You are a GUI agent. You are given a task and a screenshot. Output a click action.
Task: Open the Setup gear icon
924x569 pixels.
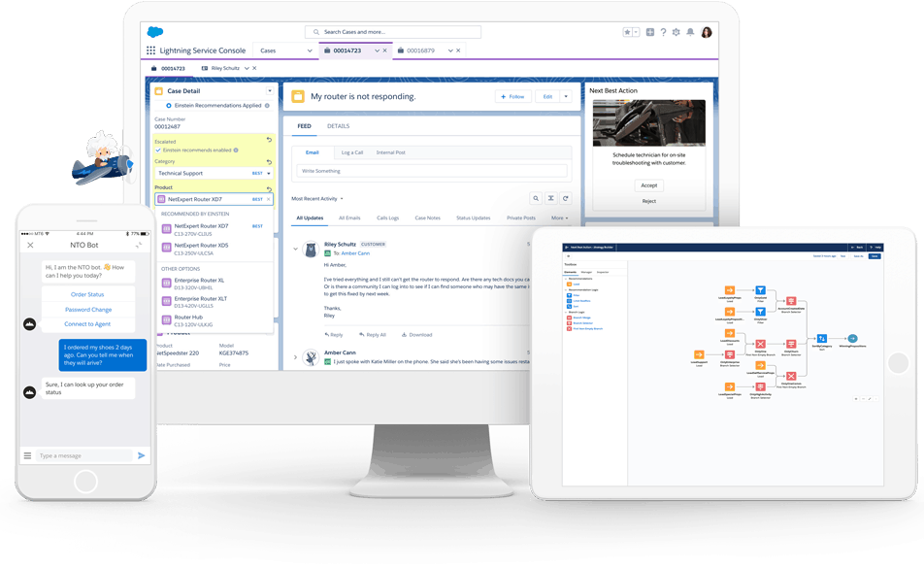(676, 32)
